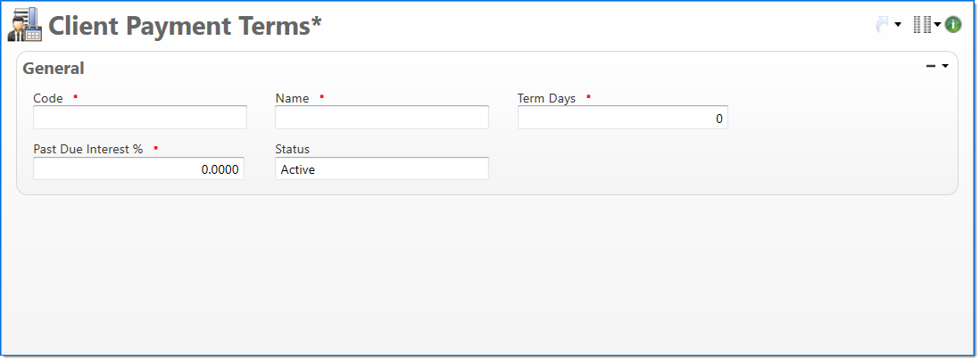Click the Name field label
This screenshot has width=980, height=361.
click(x=292, y=99)
